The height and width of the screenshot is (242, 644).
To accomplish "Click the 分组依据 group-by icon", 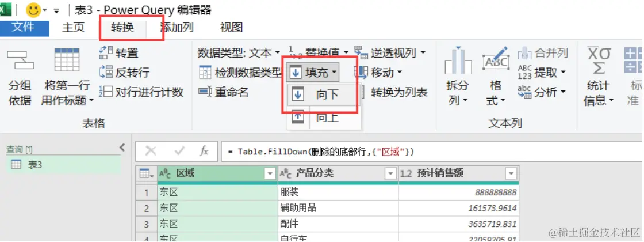I will click(x=20, y=60).
